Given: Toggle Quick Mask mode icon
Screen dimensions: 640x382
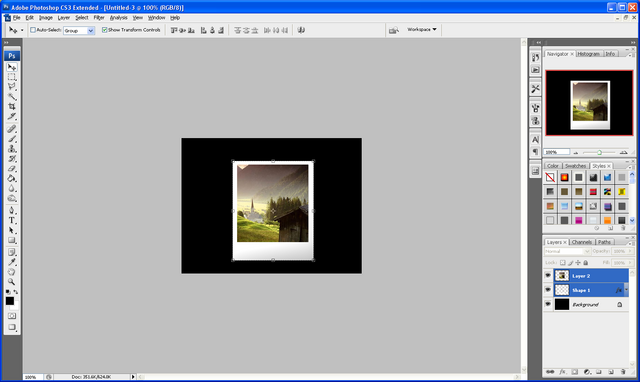Looking at the screenshot, I should 12,316.
